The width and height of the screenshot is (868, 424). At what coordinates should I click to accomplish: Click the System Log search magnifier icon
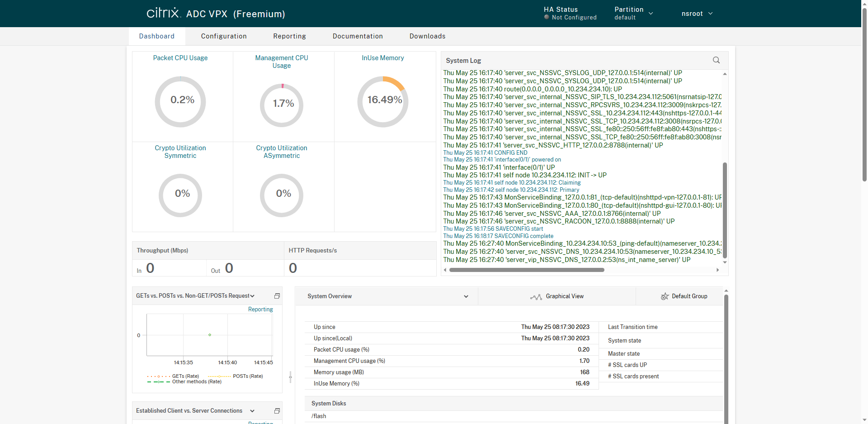[x=716, y=60]
